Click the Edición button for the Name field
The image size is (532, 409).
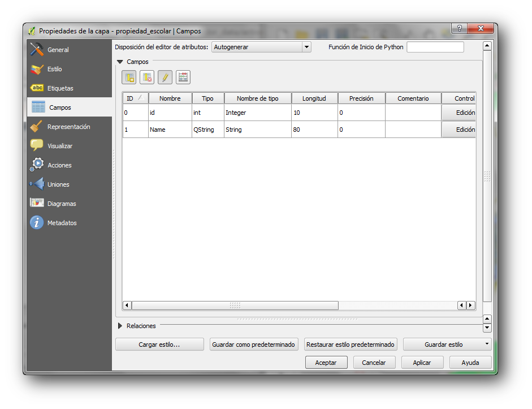(x=459, y=130)
